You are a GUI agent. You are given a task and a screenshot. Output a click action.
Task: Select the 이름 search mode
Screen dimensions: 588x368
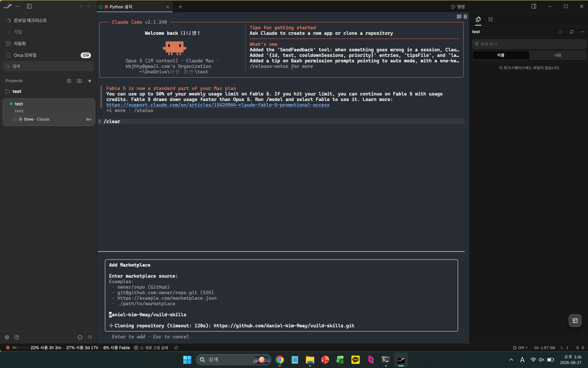click(x=501, y=55)
